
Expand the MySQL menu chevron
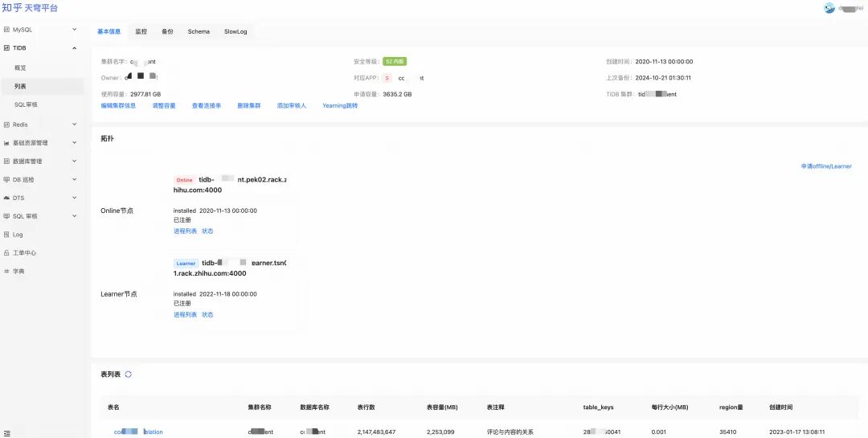pyautogui.click(x=75, y=30)
